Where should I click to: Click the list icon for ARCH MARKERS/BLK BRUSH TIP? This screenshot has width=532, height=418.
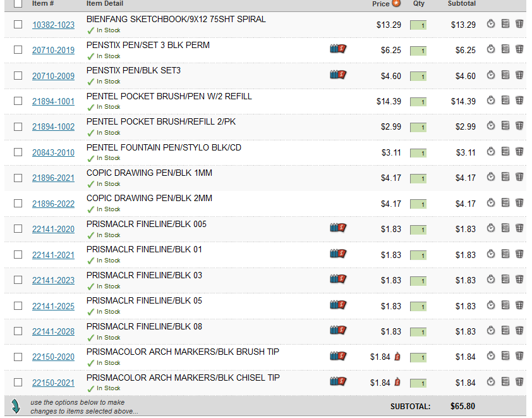tap(505, 356)
